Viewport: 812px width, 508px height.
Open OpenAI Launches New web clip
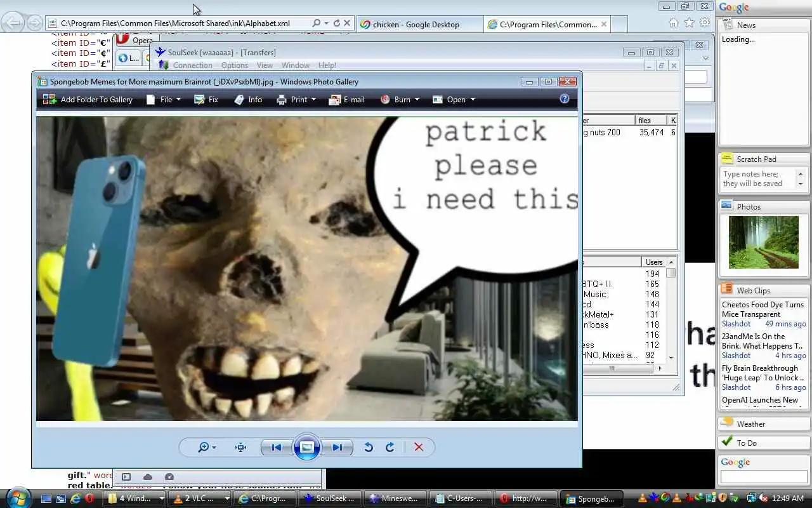pos(760,400)
